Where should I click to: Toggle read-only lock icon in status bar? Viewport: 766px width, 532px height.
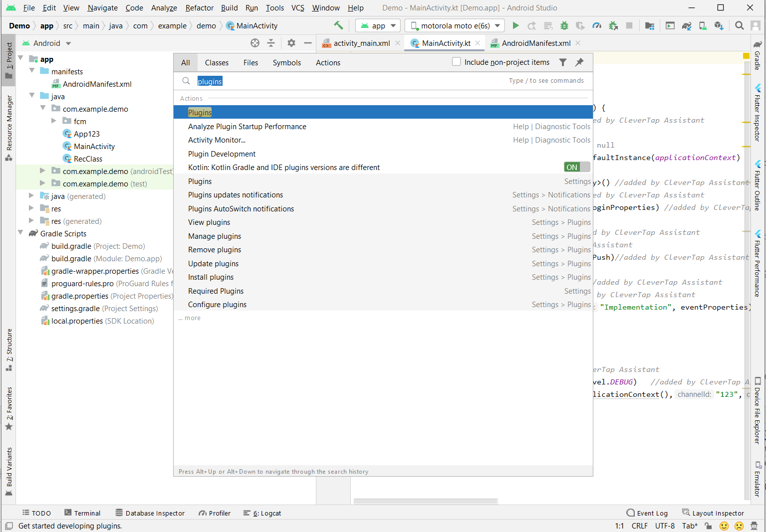[x=708, y=526]
